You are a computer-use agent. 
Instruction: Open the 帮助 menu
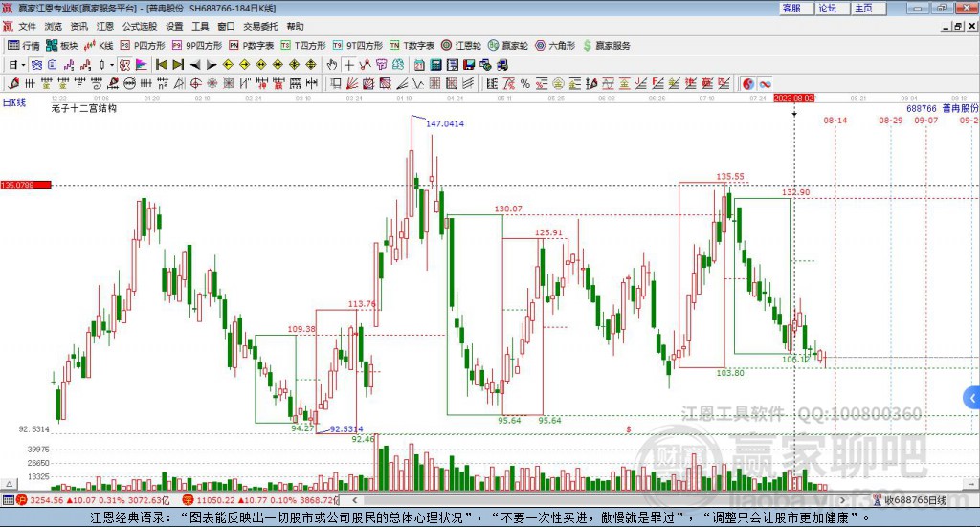click(295, 26)
